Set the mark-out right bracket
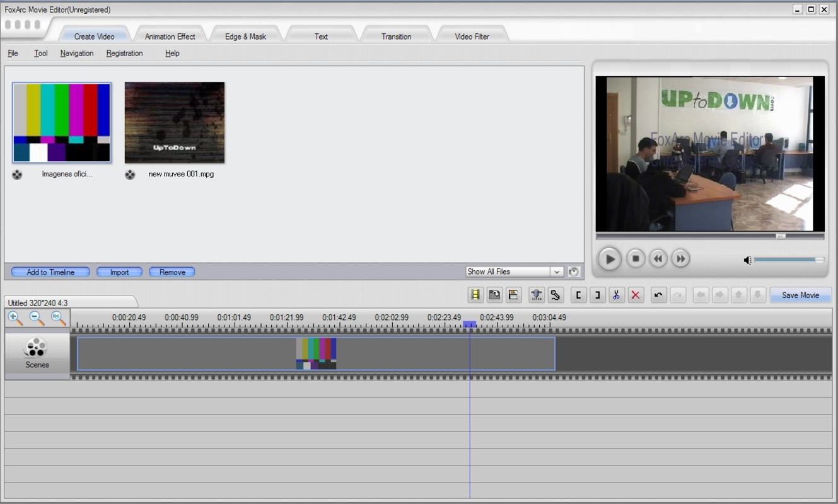This screenshot has width=838, height=504. click(x=597, y=295)
